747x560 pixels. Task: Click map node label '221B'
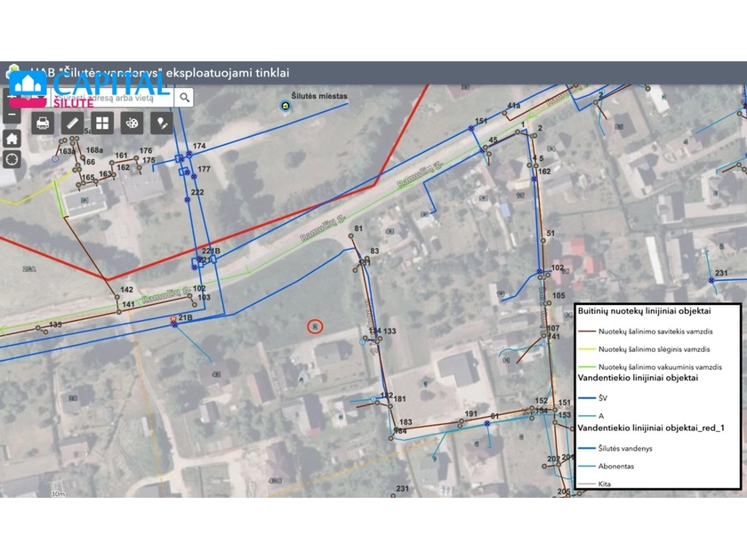pyautogui.click(x=211, y=251)
